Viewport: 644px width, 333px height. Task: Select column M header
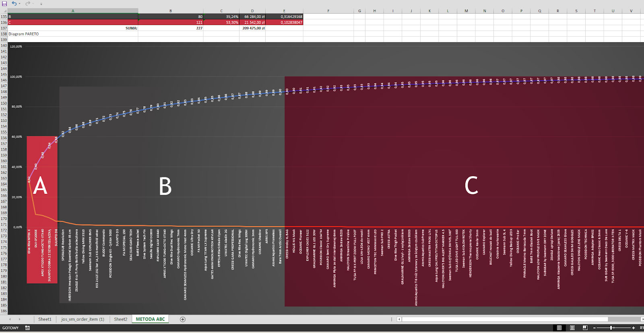pos(466,11)
